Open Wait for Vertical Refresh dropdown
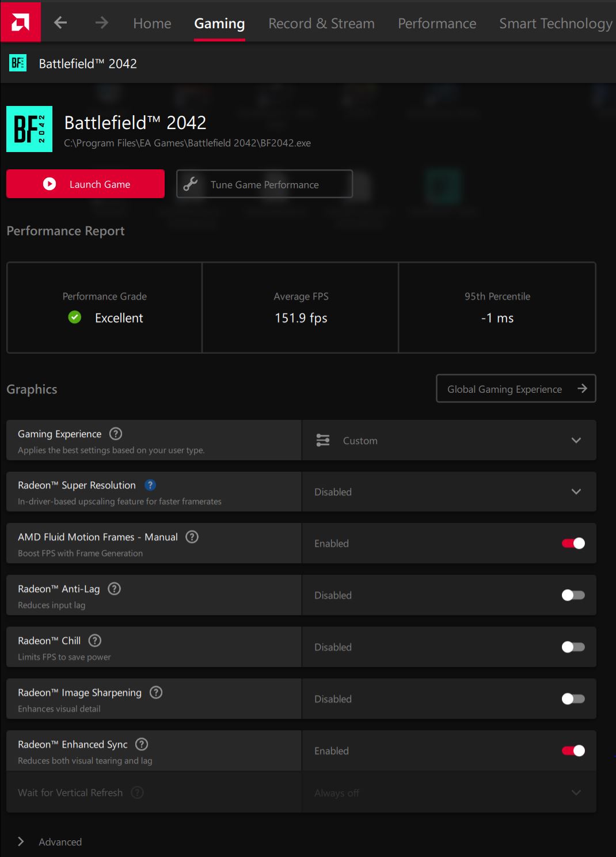The width and height of the screenshot is (616, 857). pyautogui.click(x=449, y=792)
